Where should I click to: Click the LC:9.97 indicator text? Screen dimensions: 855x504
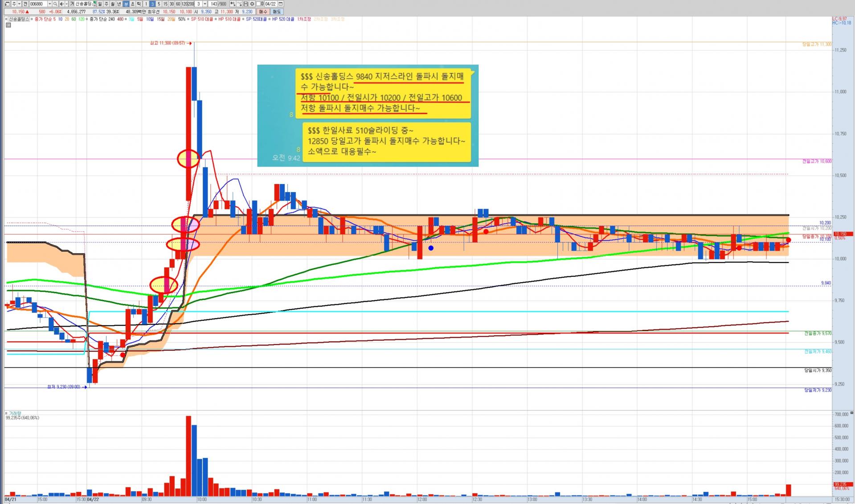[x=839, y=19]
